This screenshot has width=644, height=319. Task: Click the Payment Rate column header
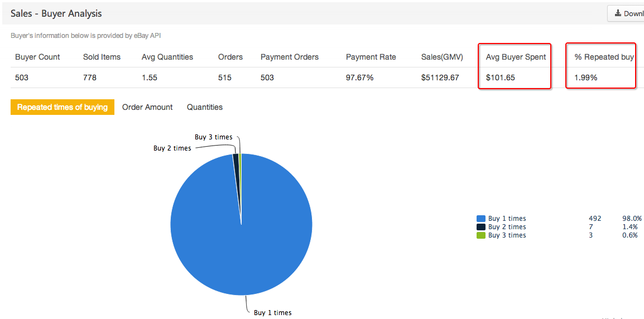(371, 57)
